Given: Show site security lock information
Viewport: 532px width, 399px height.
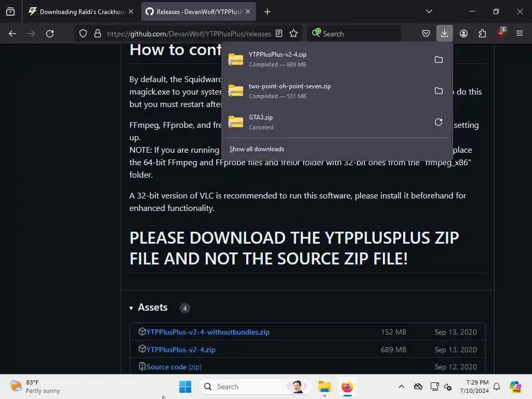Looking at the screenshot, I should [x=98, y=34].
